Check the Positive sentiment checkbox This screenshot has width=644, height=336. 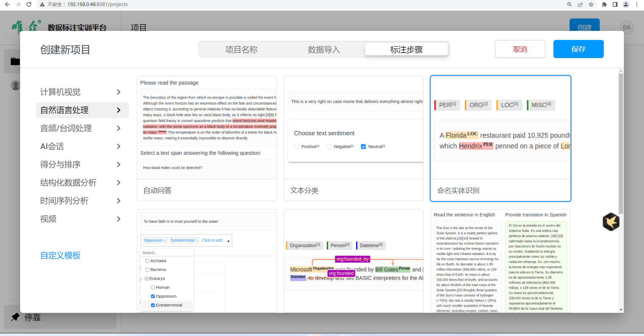pyautogui.click(x=297, y=147)
